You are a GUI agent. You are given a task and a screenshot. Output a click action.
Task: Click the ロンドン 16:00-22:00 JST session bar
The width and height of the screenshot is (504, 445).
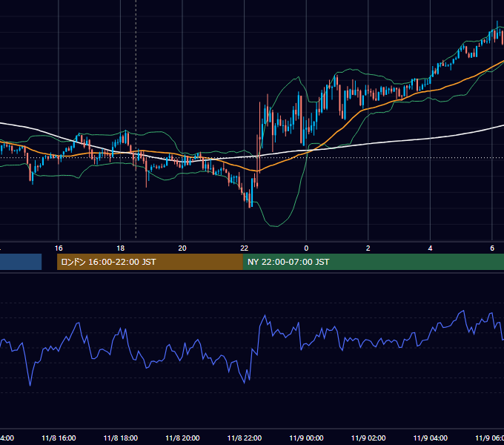pos(150,262)
